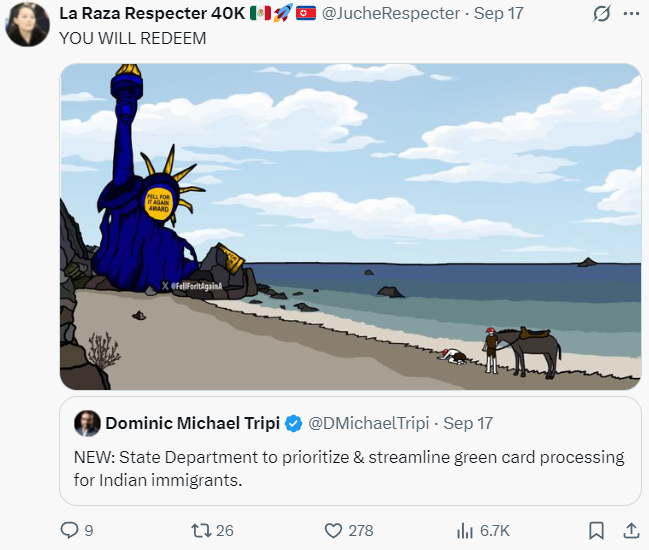Click the reply comment icon
Screen dimensions: 649x550
pos(69,530)
